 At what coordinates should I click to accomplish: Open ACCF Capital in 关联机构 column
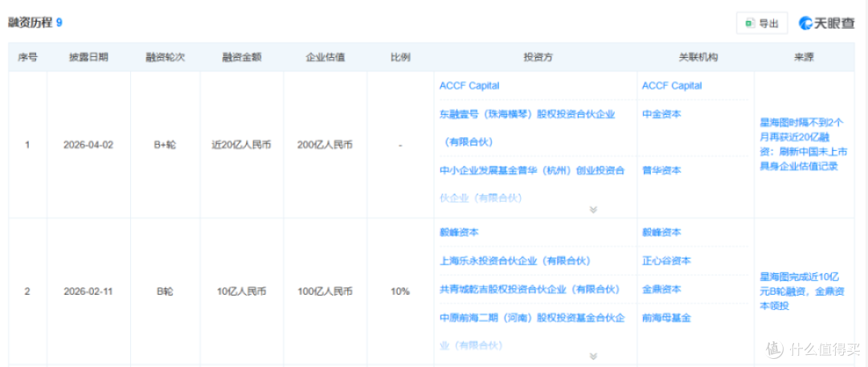click(x=671, y=86)
